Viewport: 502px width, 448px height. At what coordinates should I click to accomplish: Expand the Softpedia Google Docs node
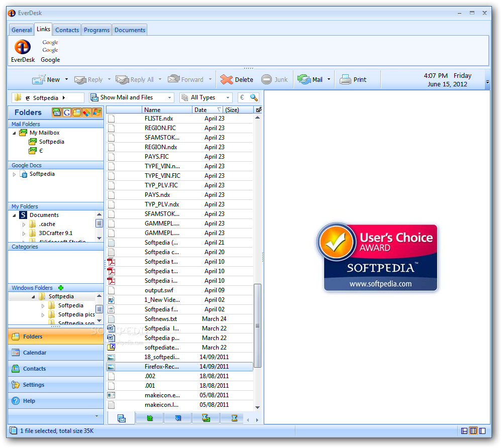(x=14, y=174)
